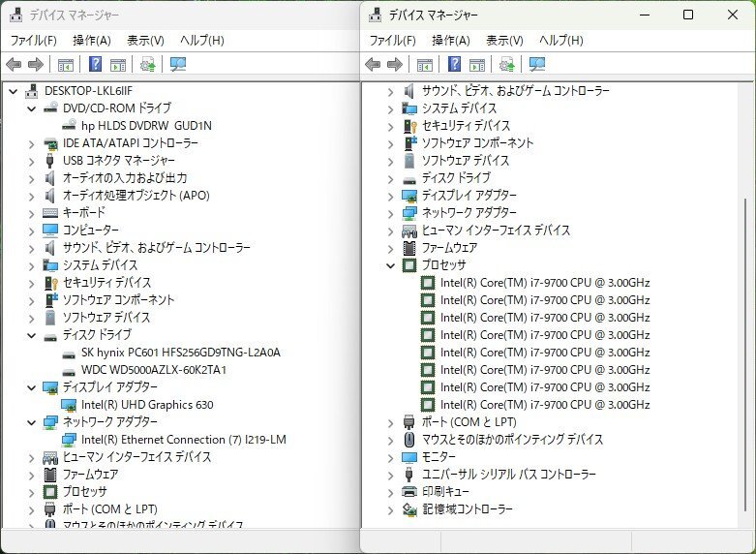Select オーディオの入力および出力 category
This screenshot has width=756, height=554.
[125, 178]
